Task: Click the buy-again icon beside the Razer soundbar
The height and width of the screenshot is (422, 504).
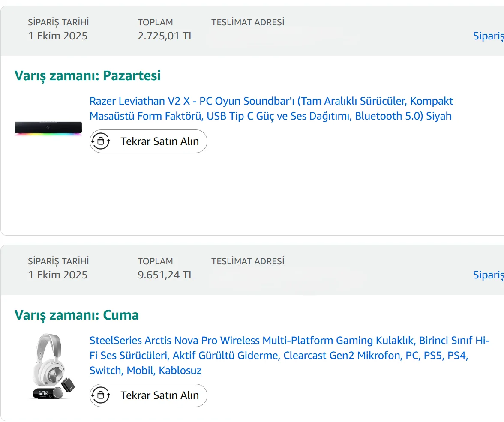Action: tap(101, 141)
